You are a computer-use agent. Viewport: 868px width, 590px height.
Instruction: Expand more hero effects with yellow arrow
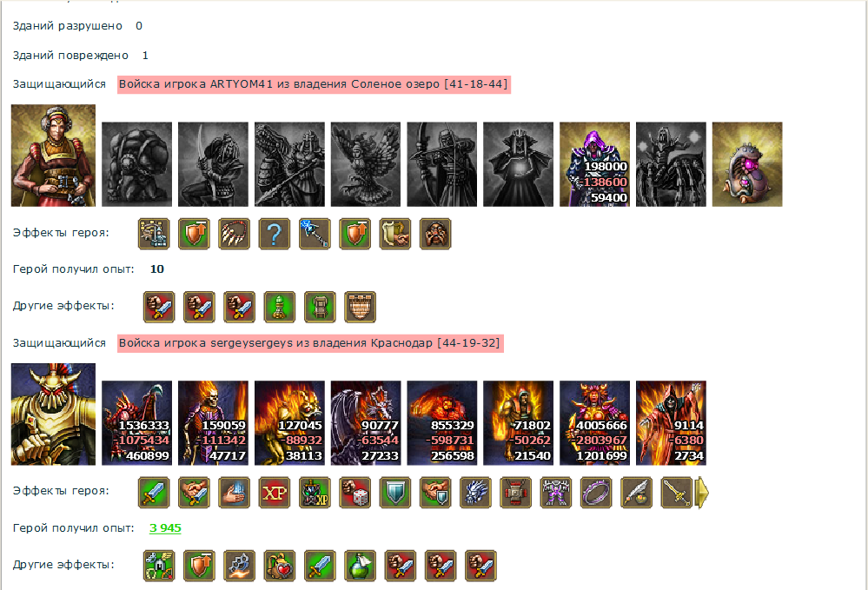(x=702, y=493)
